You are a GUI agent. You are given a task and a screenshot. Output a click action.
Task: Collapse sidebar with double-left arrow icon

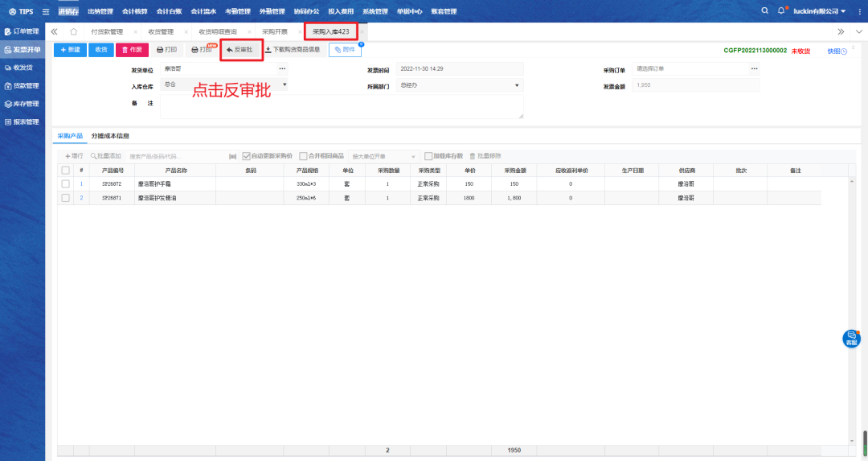(54, 31)
